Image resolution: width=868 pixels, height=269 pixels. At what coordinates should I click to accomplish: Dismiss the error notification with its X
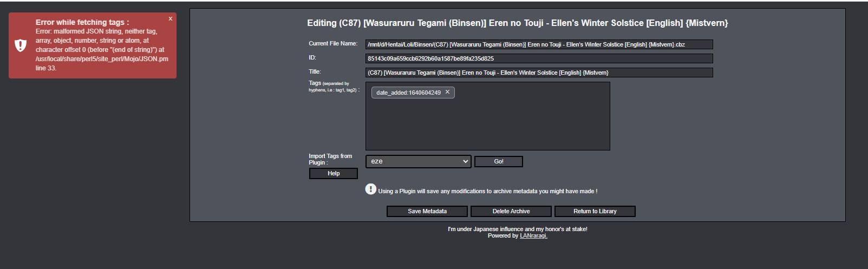tap(171, 18)
